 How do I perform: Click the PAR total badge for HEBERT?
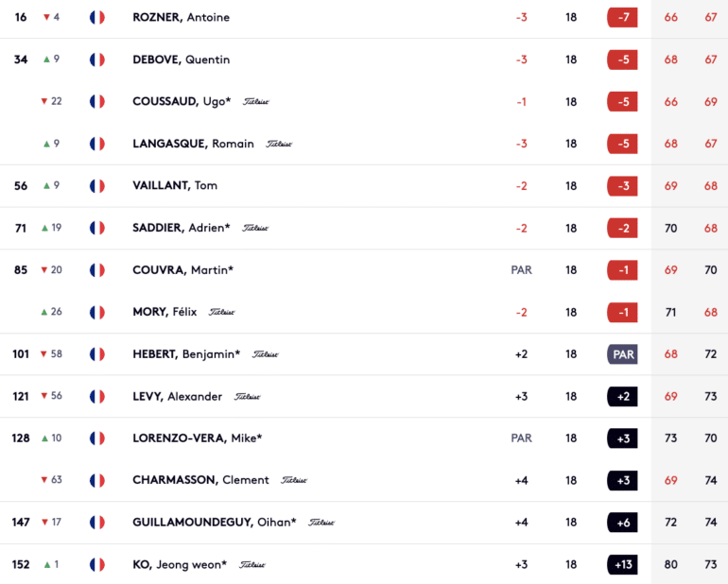[622, 354]
